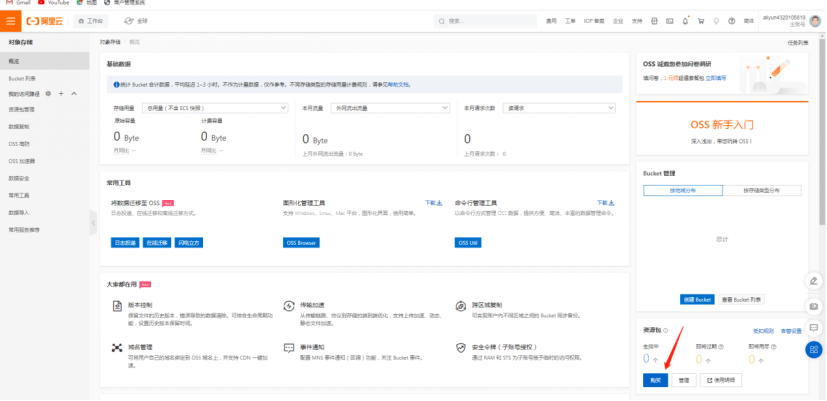Screen dimensions: 827x401
Task: Collapse 我的访问路径 with the chevron
Action: pos(74,93)
